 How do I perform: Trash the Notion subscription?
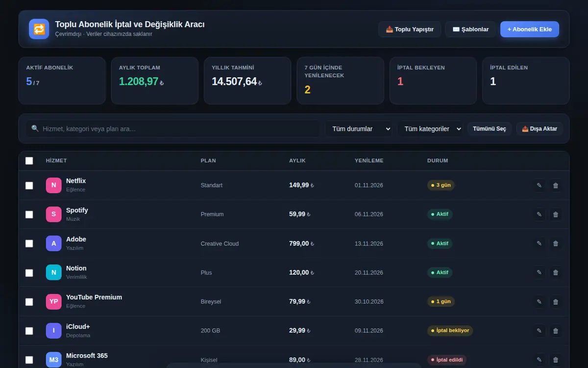click(x=556, y=272)
